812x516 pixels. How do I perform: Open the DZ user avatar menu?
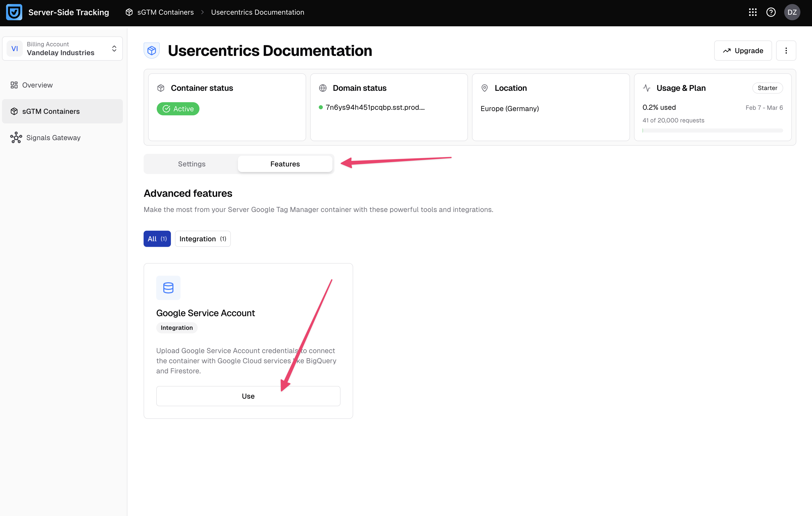click(792, 12)
